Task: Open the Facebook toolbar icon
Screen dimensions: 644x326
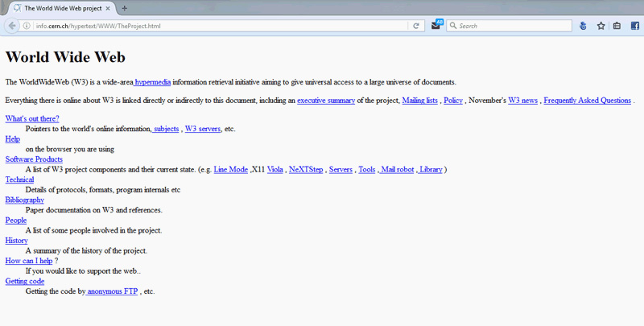Action: (635, 26)
